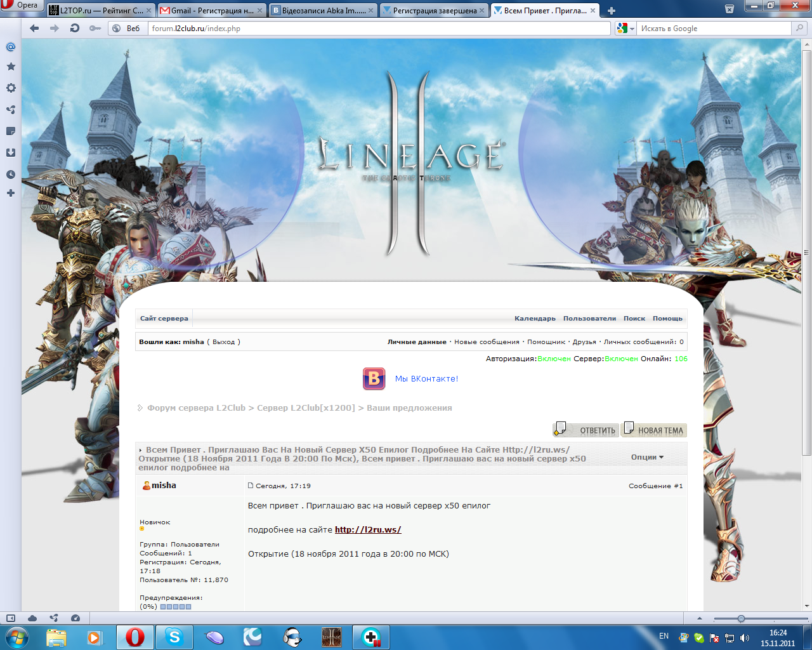
Task: Click the EN language indicator
Action: [x=664, y=636]
